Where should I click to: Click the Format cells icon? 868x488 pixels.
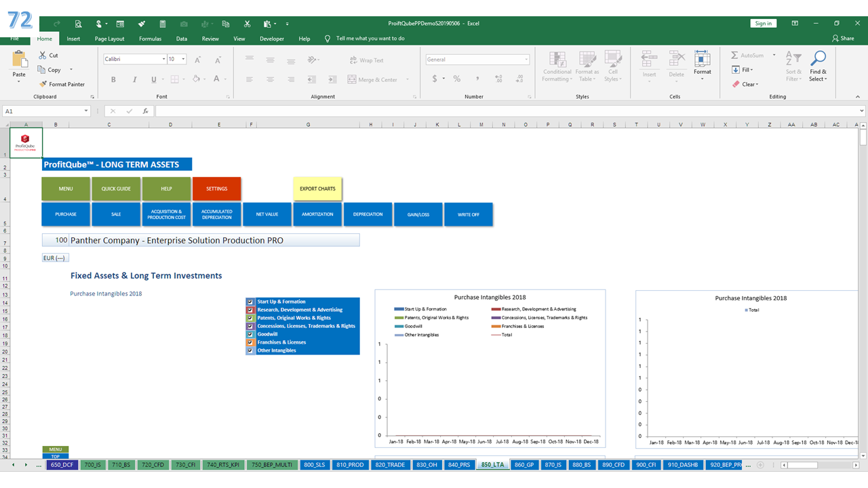[x=703, y=60]
